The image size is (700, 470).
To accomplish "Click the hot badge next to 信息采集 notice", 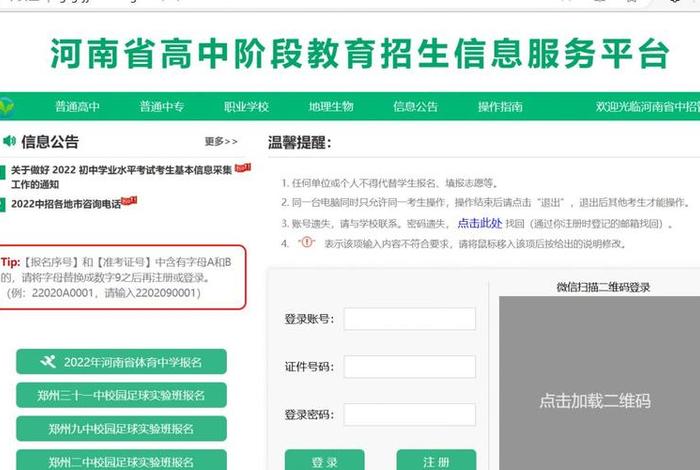I will (x=243, y=168).
